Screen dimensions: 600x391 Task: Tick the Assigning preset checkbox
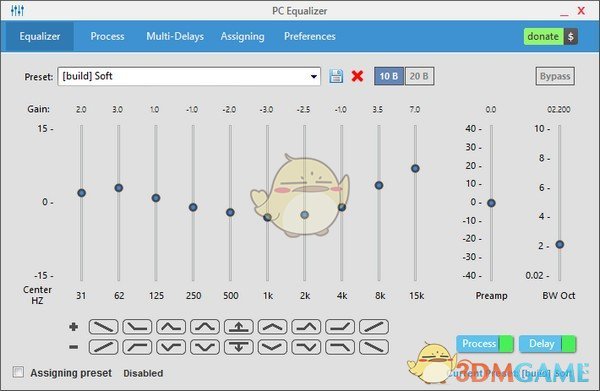pyautogui.click(x=18, y=372)
